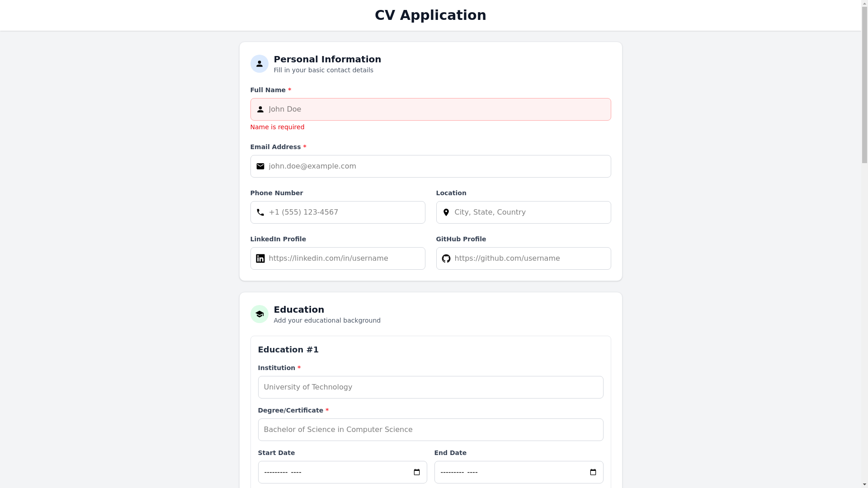Click the Start Date field
868x488 pixels.
pos(342,472)
